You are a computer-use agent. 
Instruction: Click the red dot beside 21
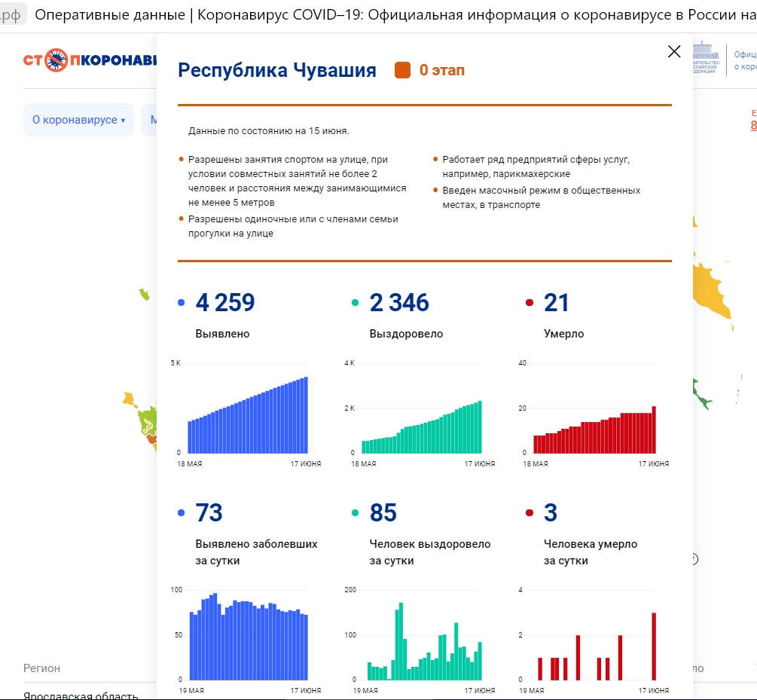click(529, 303)
